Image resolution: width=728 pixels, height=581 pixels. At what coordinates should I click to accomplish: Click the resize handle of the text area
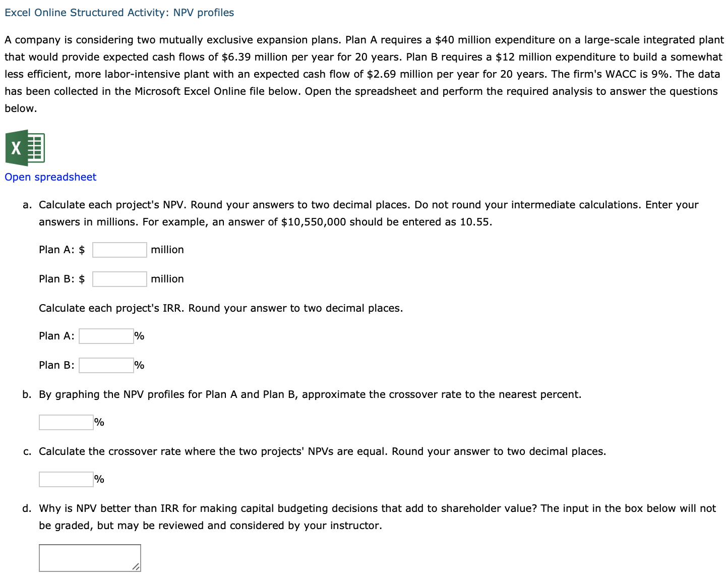(135, 568)
